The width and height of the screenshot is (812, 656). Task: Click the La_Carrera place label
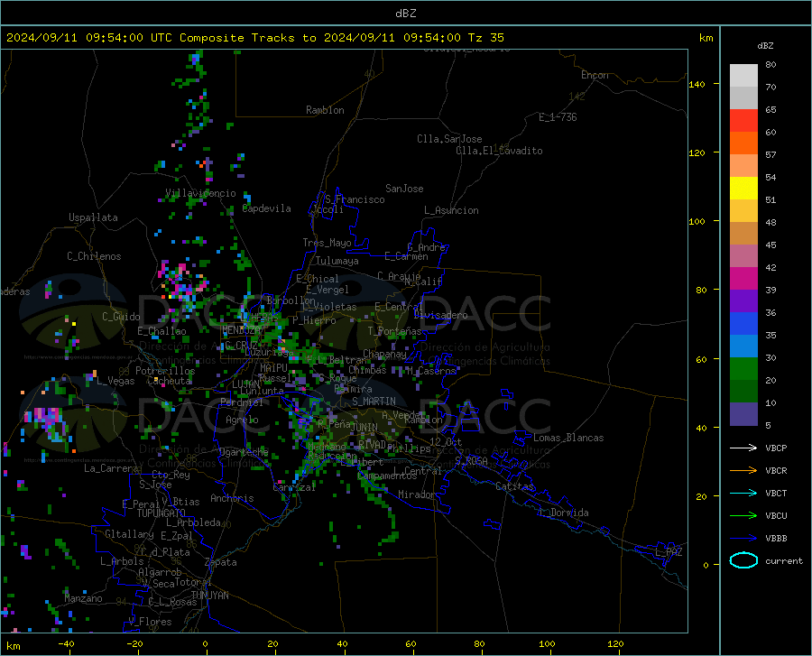coord(111,468)
